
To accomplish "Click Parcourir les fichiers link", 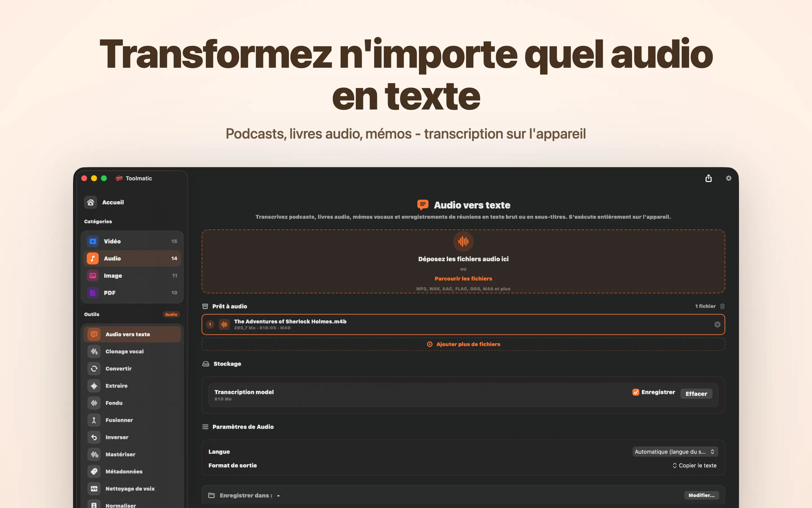I will tap(463, 279).
